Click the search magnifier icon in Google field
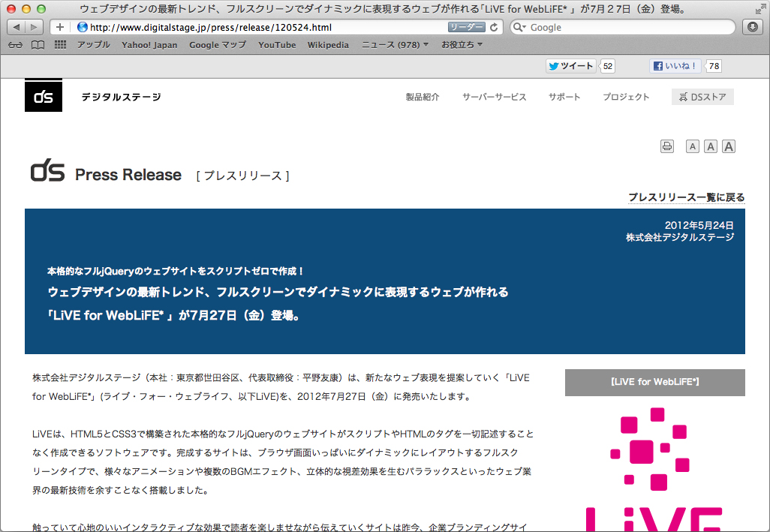770x532 pixels. 519,27
